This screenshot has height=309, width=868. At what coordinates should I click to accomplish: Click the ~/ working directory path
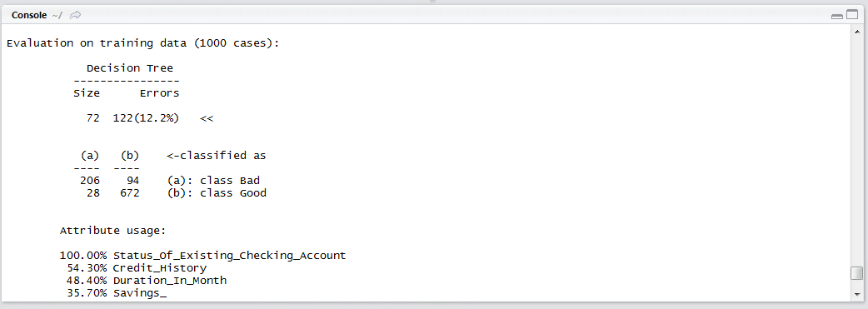point(57,16)
